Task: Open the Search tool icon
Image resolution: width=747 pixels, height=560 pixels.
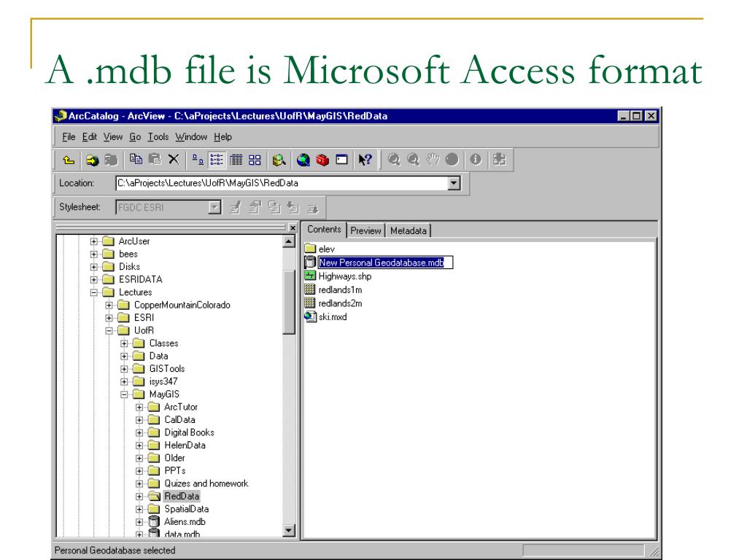Action: [x=279, y=160]
